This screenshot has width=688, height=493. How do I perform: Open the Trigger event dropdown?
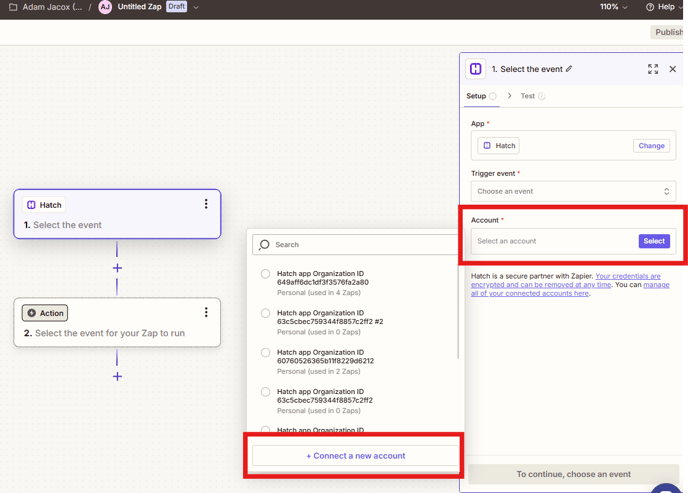pos(573,191)
